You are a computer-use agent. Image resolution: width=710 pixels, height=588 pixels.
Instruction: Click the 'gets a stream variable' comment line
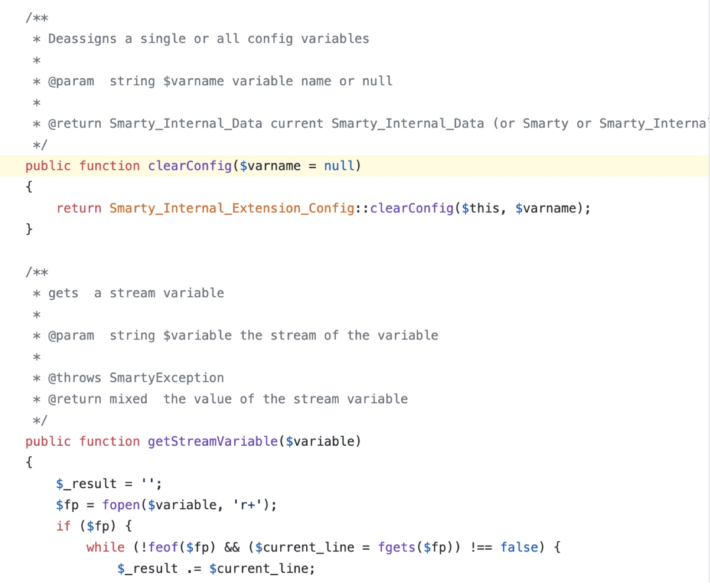pos(136,293)
